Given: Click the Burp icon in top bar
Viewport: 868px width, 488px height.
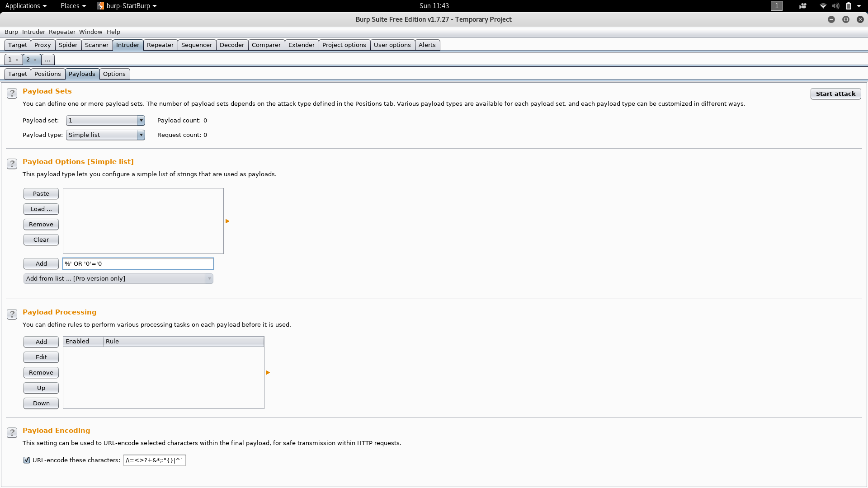Looking at the screenshot, I should pos(100,6).
